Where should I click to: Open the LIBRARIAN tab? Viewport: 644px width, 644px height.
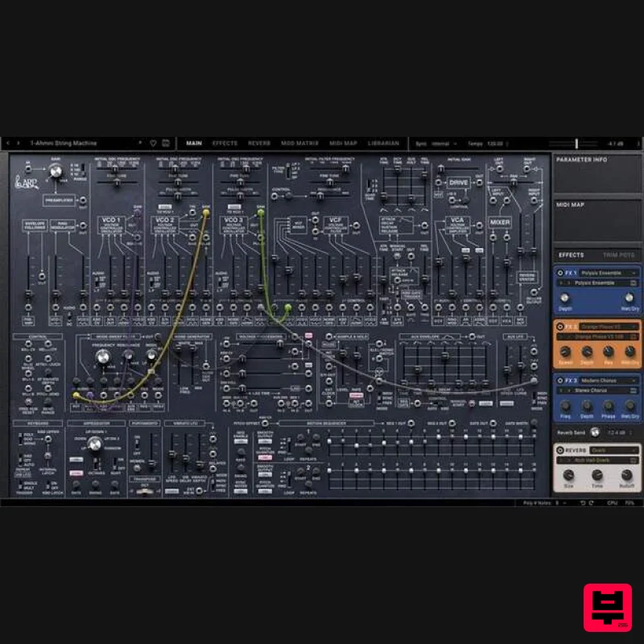pyautogui.click(x=382, y=143)
